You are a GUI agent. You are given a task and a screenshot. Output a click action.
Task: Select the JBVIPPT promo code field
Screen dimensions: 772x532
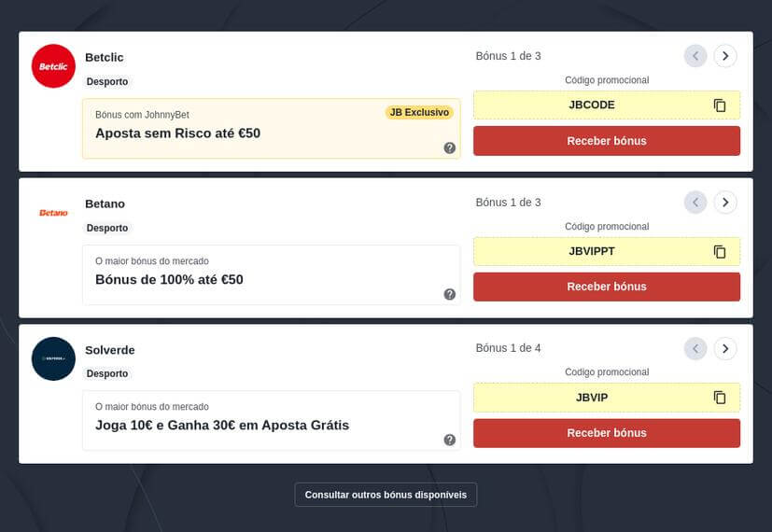pyautogui.click(x=607, y=251)
